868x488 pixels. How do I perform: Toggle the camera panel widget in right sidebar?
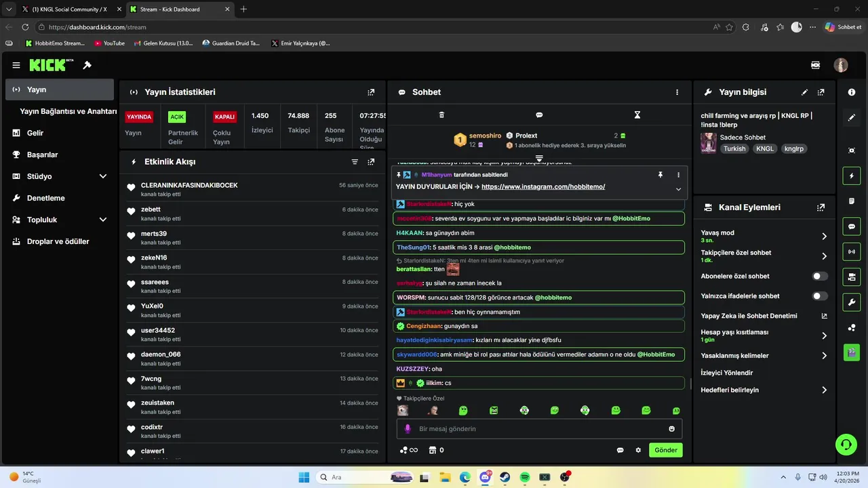pos(852,277)
